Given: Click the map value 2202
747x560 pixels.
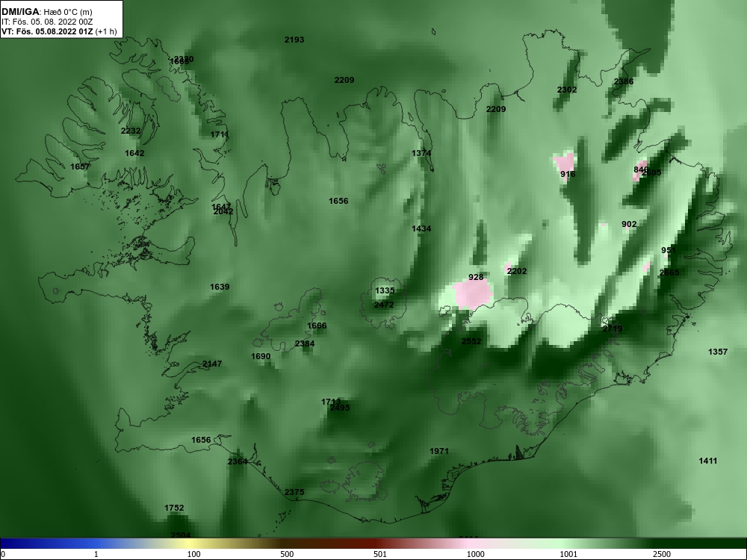Looking at the screenshot, I should point(517,271).
